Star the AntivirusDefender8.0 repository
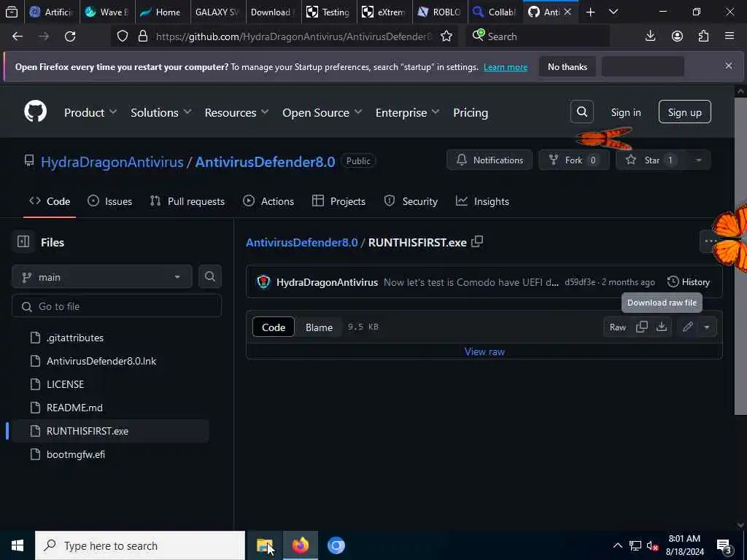Screen dimensions: 747x560 tap(651, 160)
